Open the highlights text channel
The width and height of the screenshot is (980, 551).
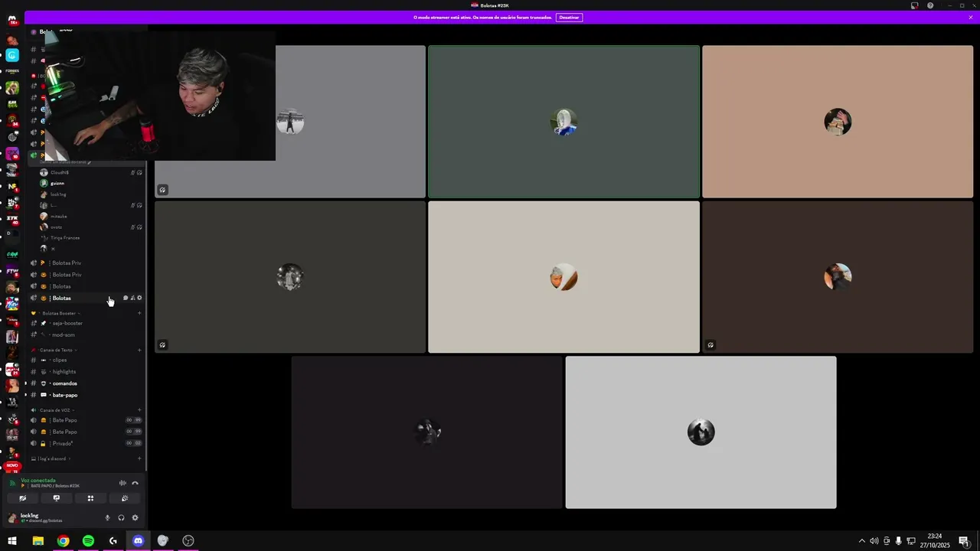pos(86,372)
